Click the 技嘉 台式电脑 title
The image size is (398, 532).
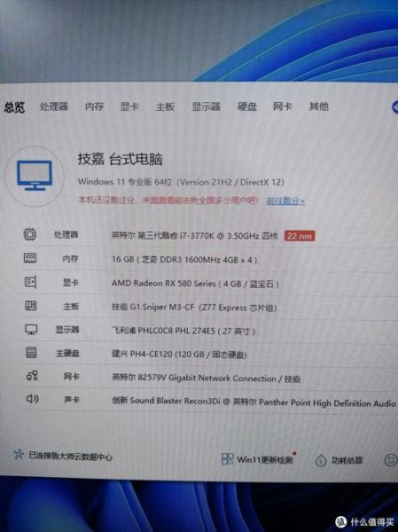pos(121,159)
